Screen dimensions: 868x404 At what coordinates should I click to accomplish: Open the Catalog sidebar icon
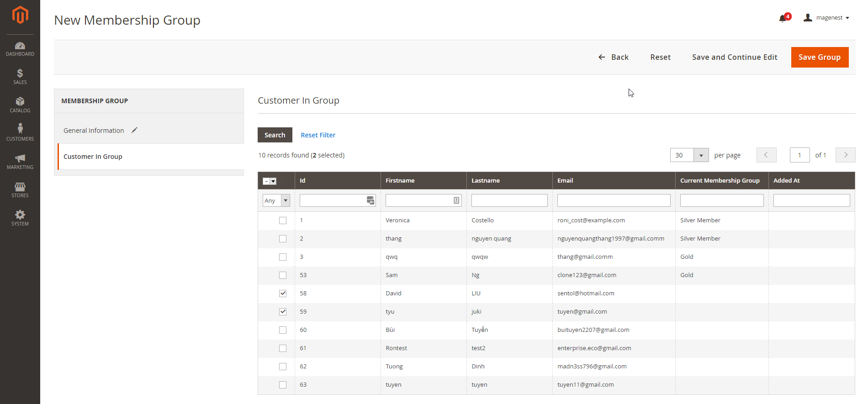[x=20, y=105]
